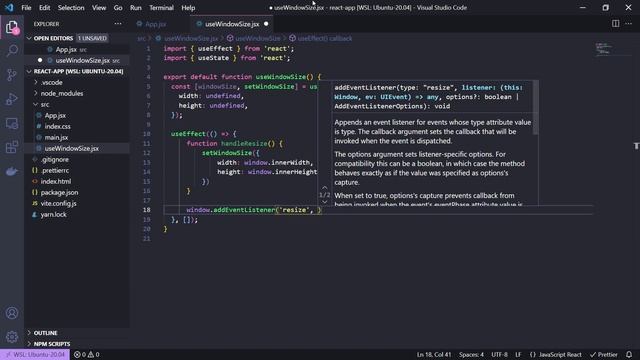Open the Remote Explorer view

(x=12, y=123)
